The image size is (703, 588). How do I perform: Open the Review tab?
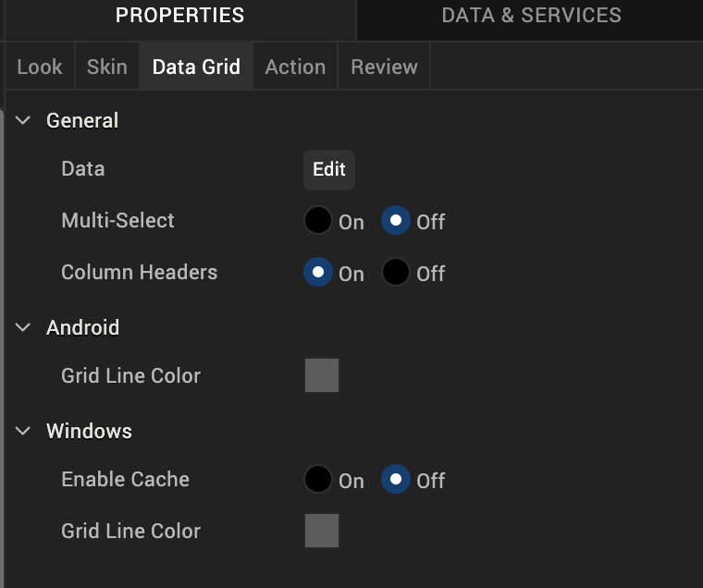point(384,67)
